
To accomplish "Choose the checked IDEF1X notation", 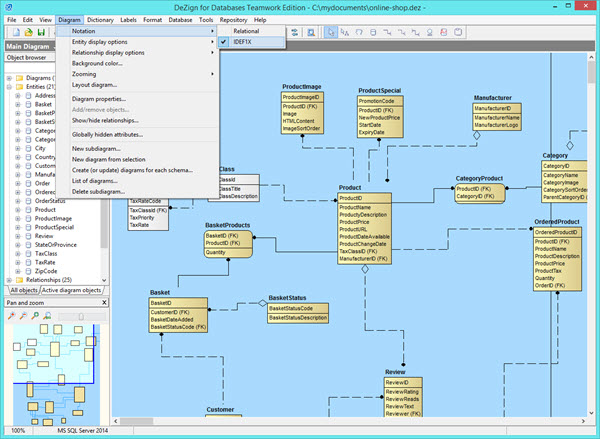I will [x=252, y=42].
